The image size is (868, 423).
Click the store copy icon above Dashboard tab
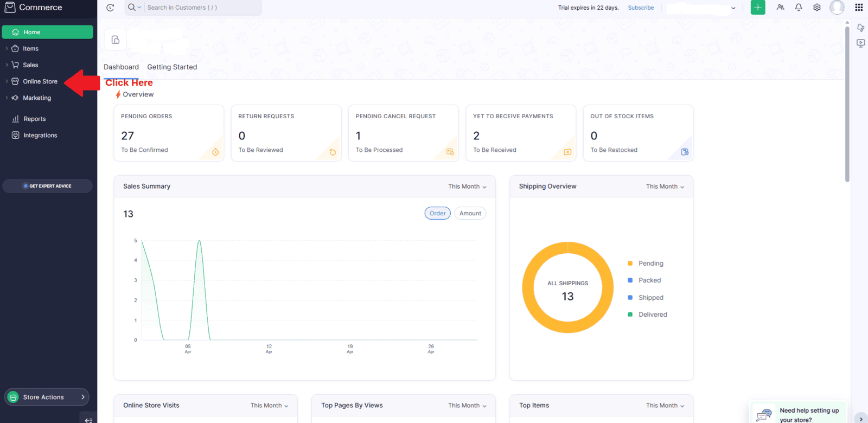(116, 40)
